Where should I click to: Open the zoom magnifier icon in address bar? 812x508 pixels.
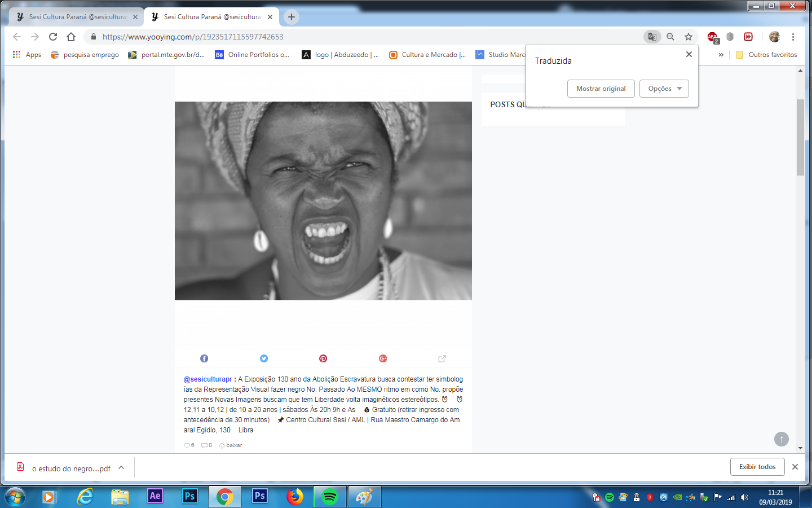pos(670,37)
